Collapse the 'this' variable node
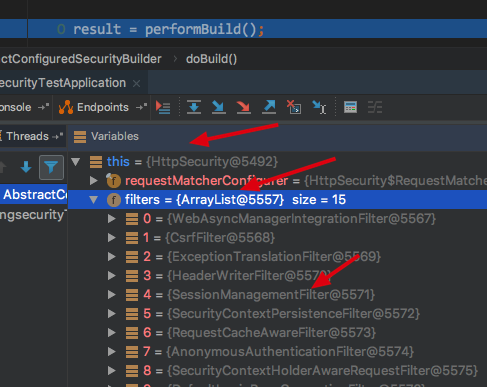 (76, 162)
